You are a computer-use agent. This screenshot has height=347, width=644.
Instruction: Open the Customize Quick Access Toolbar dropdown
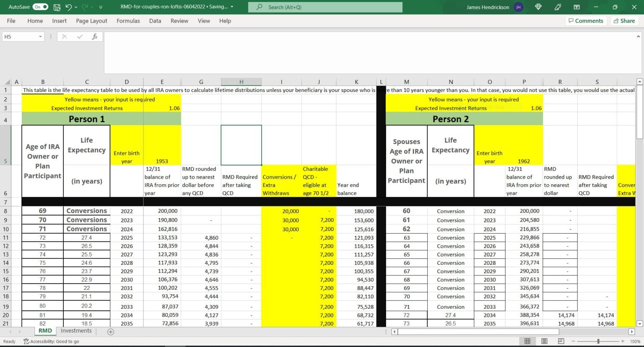(100, 7)
